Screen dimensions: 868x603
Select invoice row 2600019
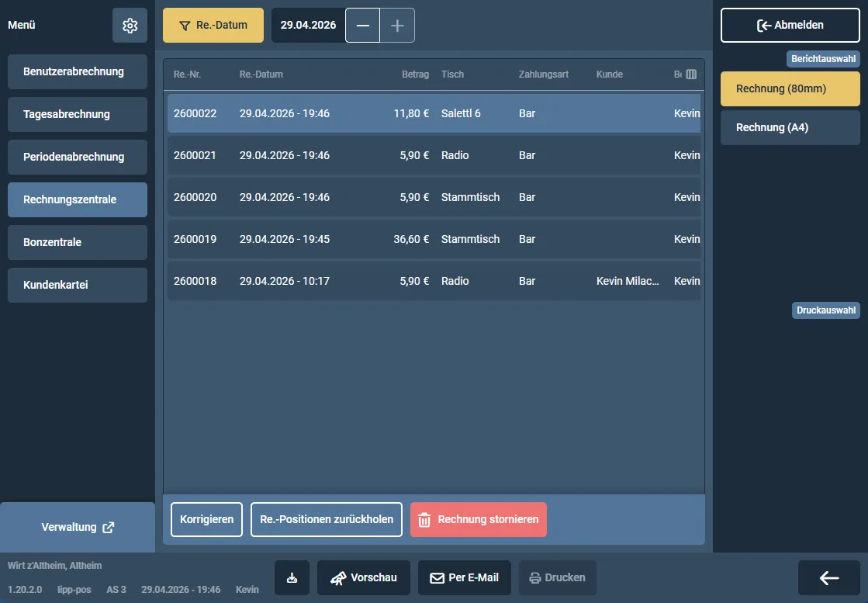[x=434, y=239]
